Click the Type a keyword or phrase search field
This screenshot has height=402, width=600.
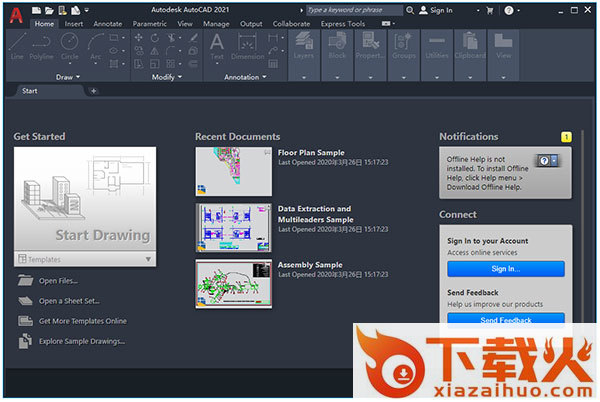point(354,10)
